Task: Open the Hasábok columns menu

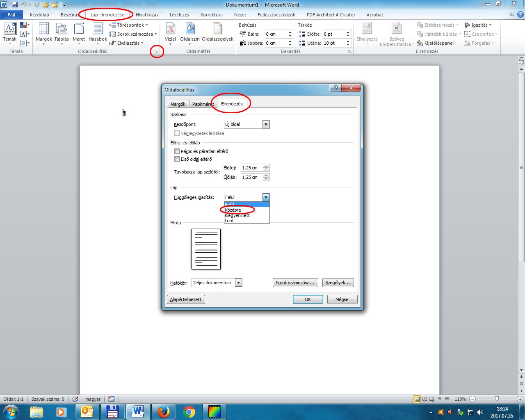Action: click(x=98, y=33)
